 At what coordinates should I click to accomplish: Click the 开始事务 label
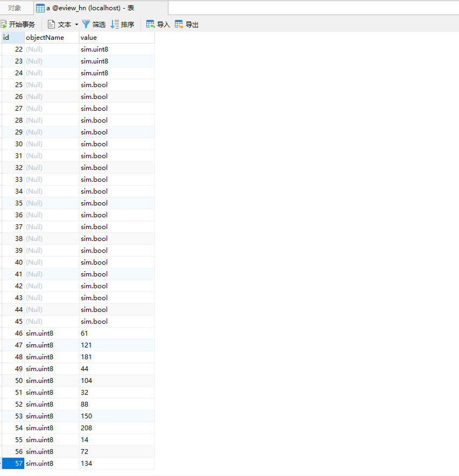pos(22,25)
